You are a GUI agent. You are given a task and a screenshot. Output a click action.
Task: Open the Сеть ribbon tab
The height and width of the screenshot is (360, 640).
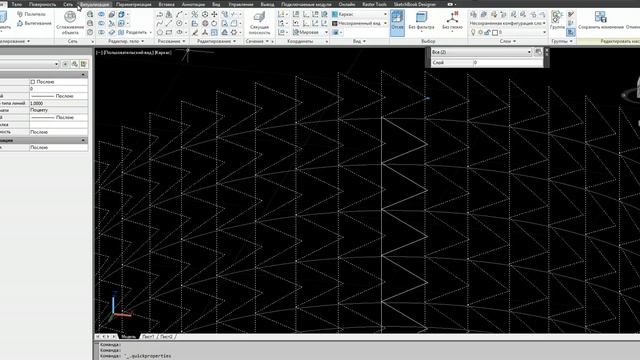68,4
